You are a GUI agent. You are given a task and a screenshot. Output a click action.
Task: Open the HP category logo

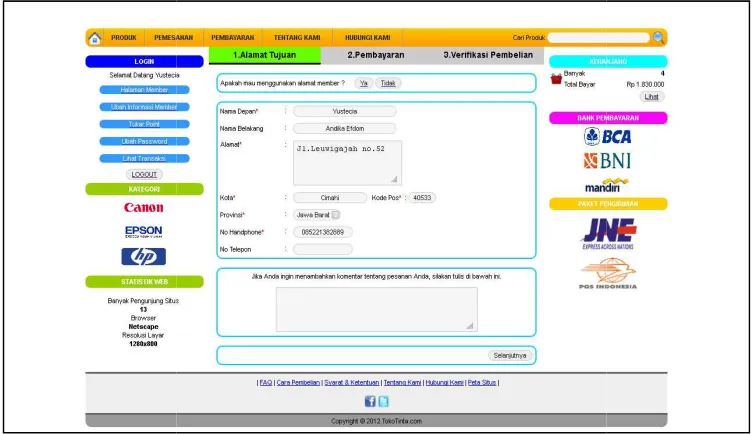(143, 257)
